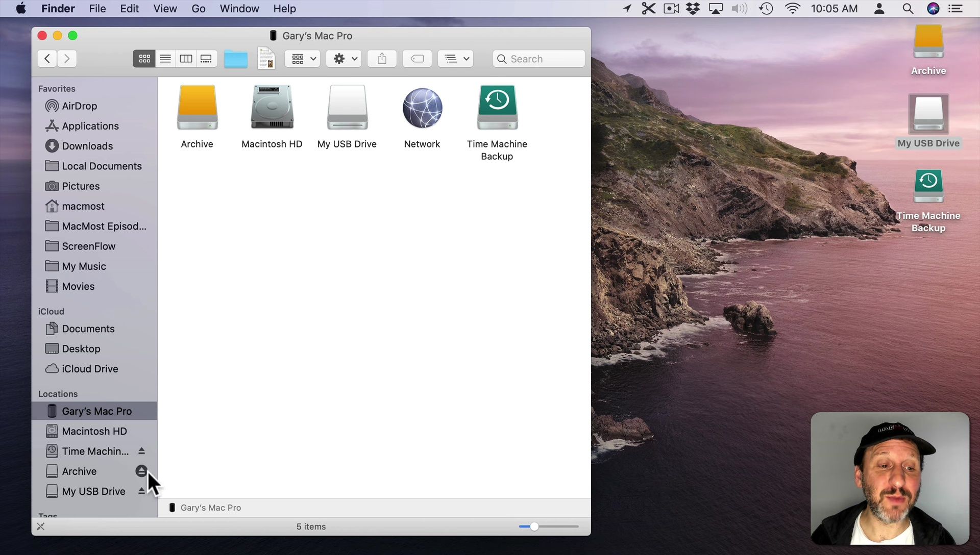Select the Archive drive icon in window
Viewport: 980px width, 555px height.
coord(197,108)
